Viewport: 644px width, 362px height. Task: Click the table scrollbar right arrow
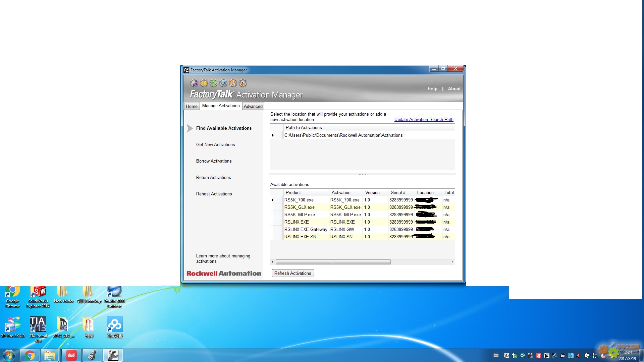tap(452, 262)
